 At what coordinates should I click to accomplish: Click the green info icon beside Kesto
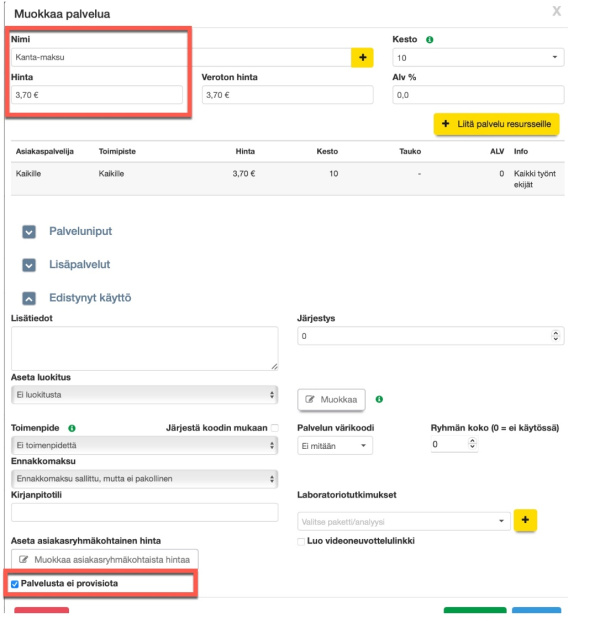429,40
